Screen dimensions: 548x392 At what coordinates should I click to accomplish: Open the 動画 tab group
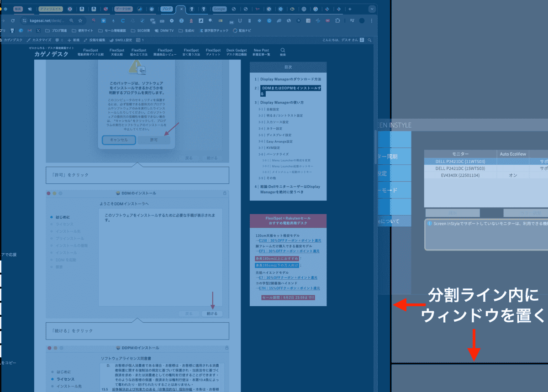tap(18, 9)
